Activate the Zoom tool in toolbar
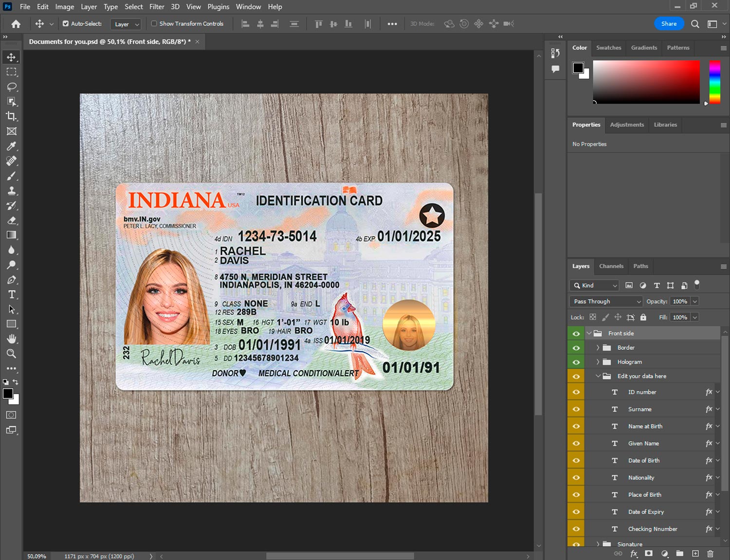This screenshot has width=730, height=560. (12, 354)
